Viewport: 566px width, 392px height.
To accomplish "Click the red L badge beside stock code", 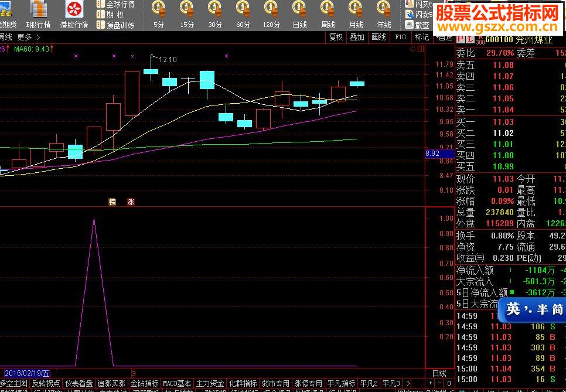I will coord(470,39).
